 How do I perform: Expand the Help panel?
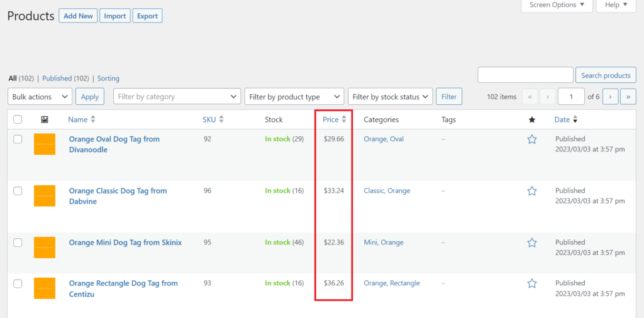[x=616, y=5]
